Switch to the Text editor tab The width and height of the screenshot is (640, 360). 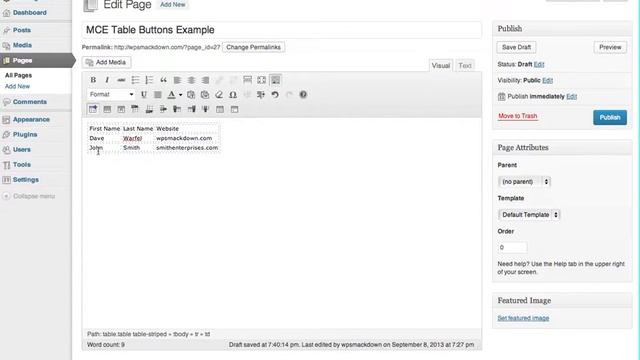click(x=464, y=66)
